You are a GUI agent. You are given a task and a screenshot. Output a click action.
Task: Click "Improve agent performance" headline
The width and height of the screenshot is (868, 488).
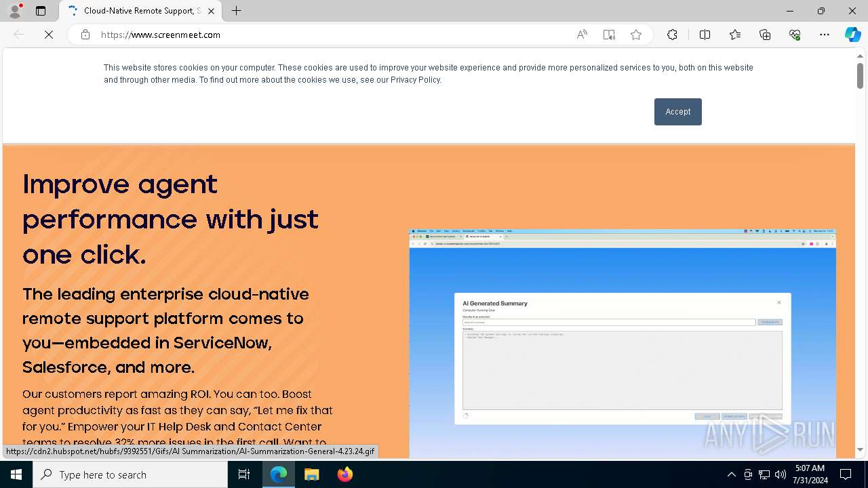170,219
